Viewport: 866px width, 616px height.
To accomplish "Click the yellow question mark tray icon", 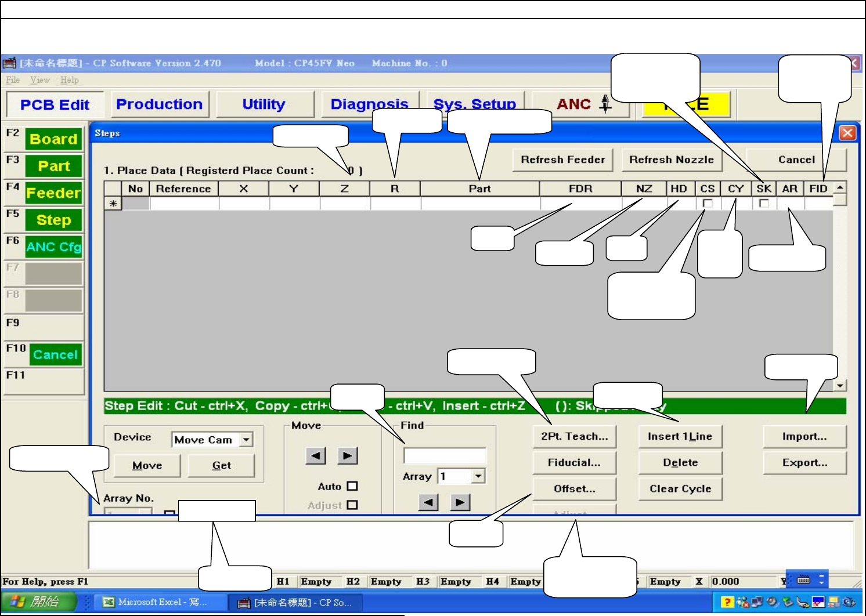I will click(x=727, y=602).
